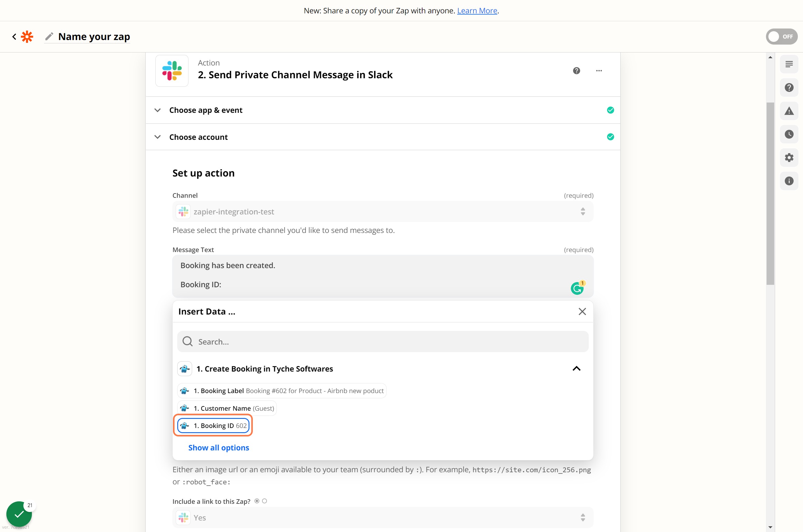The height and width of the screenshot is (532, 803).
Task: Click Tyche Softwares icon in Insert Data header
Action: tap(185, 369)
